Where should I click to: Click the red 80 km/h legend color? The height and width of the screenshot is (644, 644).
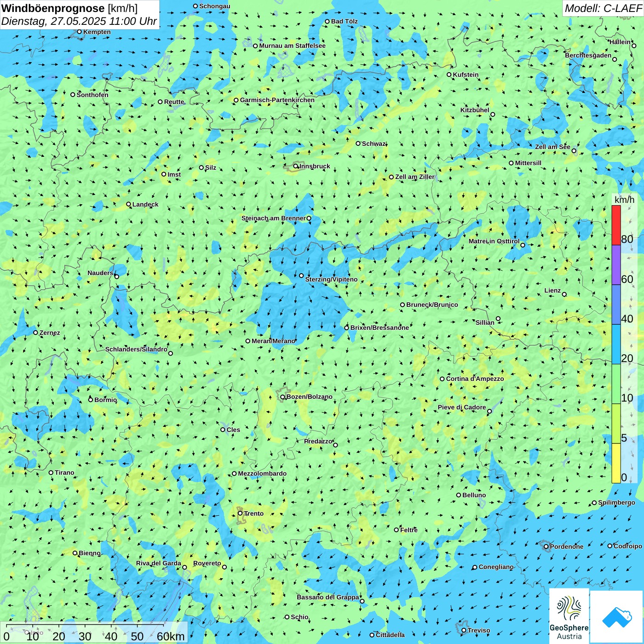pyautogui.click(x=616, y=225)
